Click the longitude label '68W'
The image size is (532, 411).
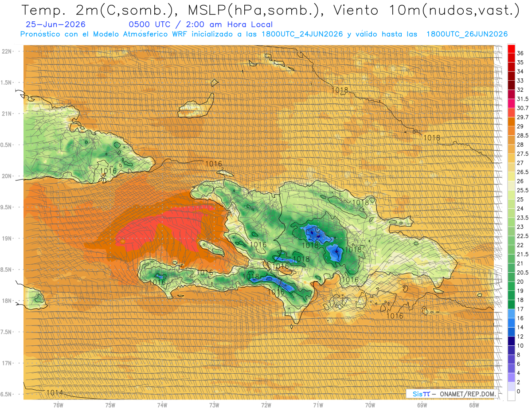(x=474, y=405)
